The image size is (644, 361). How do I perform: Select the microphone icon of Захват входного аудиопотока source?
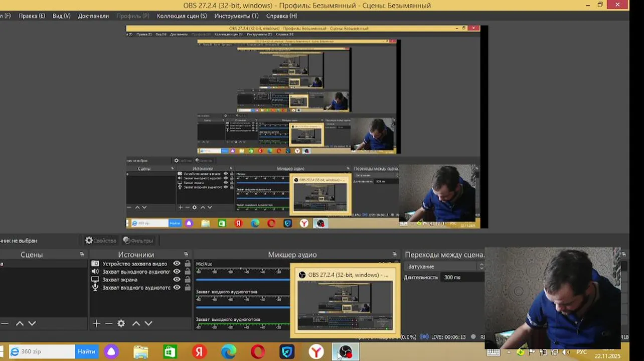point(95,288)
